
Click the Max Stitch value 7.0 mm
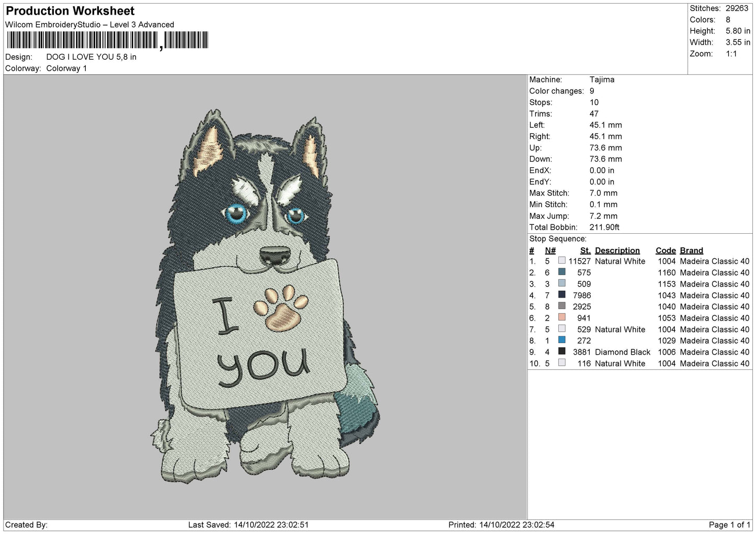604,193
